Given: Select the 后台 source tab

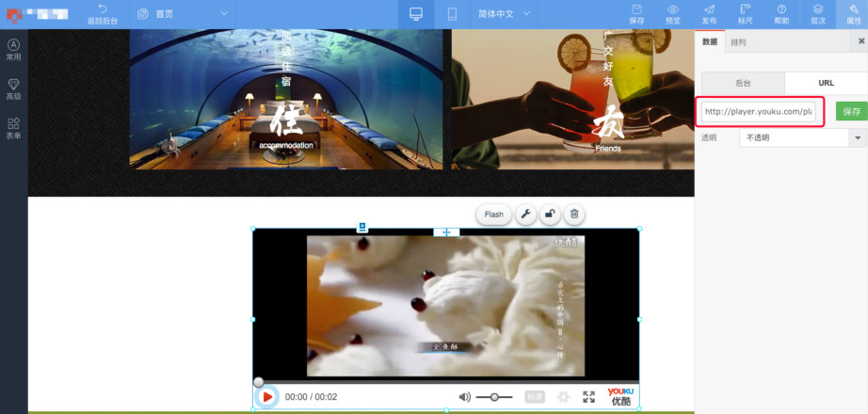Looking at the screenshot, I should [x=743, y=84].
